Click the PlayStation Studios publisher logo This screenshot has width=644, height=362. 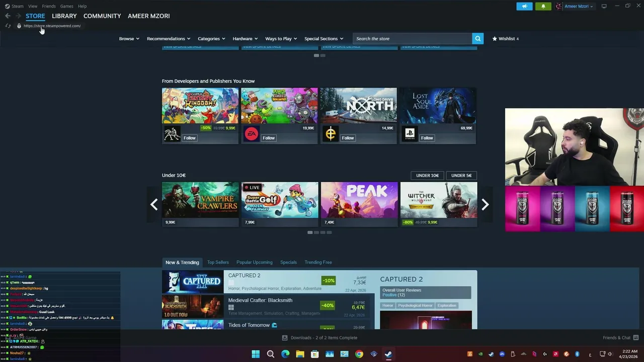pyautogui.click(x=410, y=134)
